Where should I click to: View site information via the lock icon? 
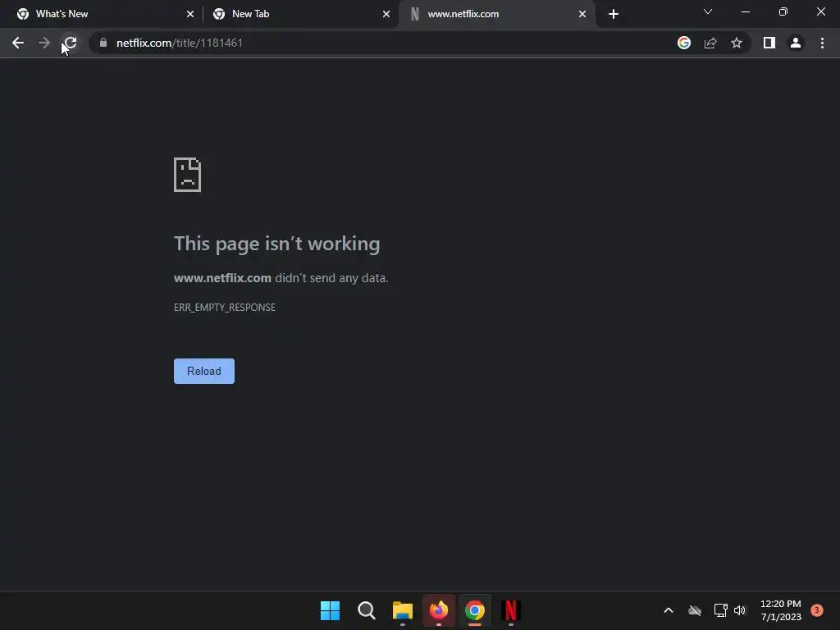point(103,43)
